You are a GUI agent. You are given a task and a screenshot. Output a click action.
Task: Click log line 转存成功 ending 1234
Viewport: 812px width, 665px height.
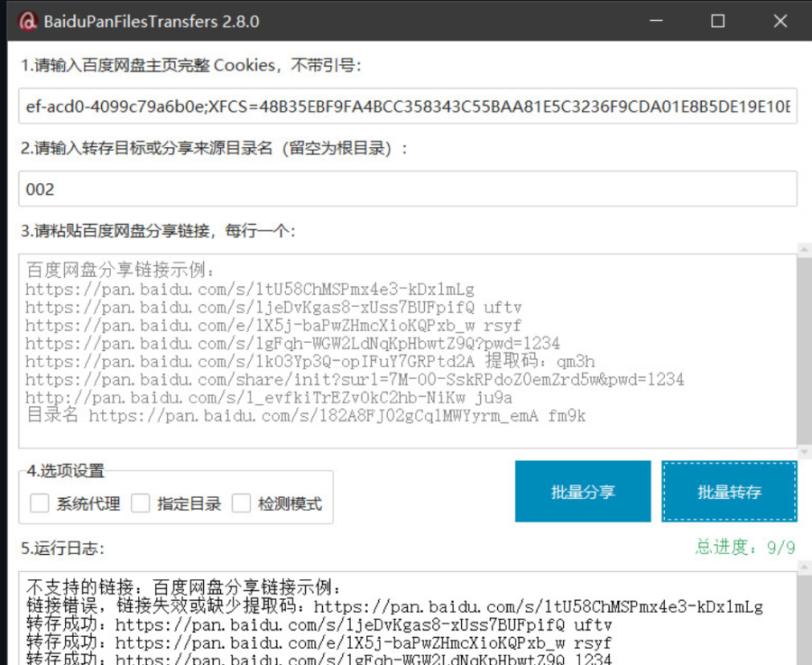[x=319, y=659]
